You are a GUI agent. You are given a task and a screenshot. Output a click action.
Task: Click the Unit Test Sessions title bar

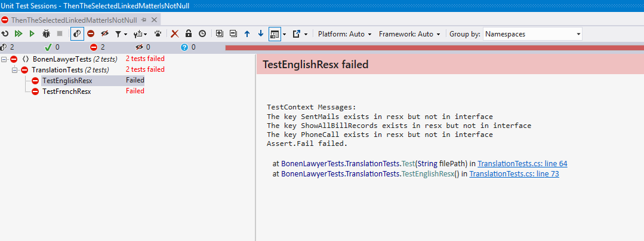coord(322,6)
